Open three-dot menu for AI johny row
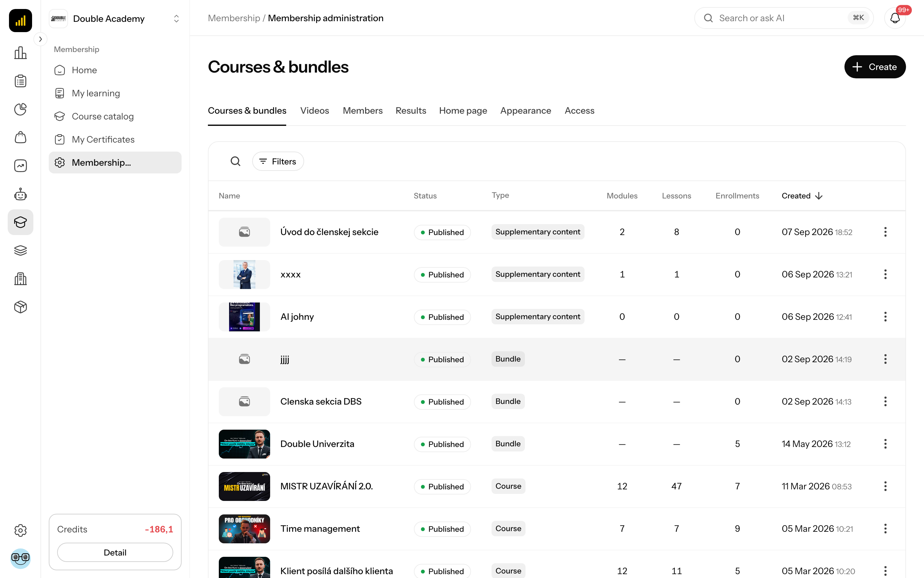This screenshot has height=578, width=924. (885, 317)
